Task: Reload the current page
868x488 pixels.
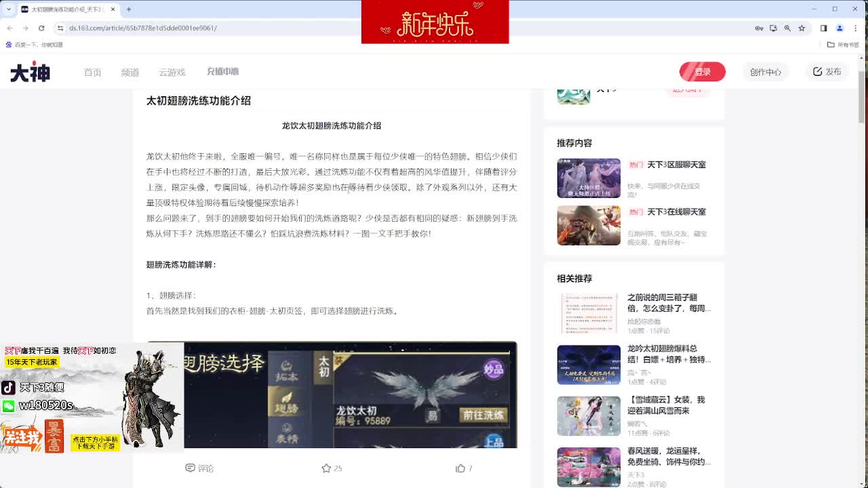Action: 41,28
